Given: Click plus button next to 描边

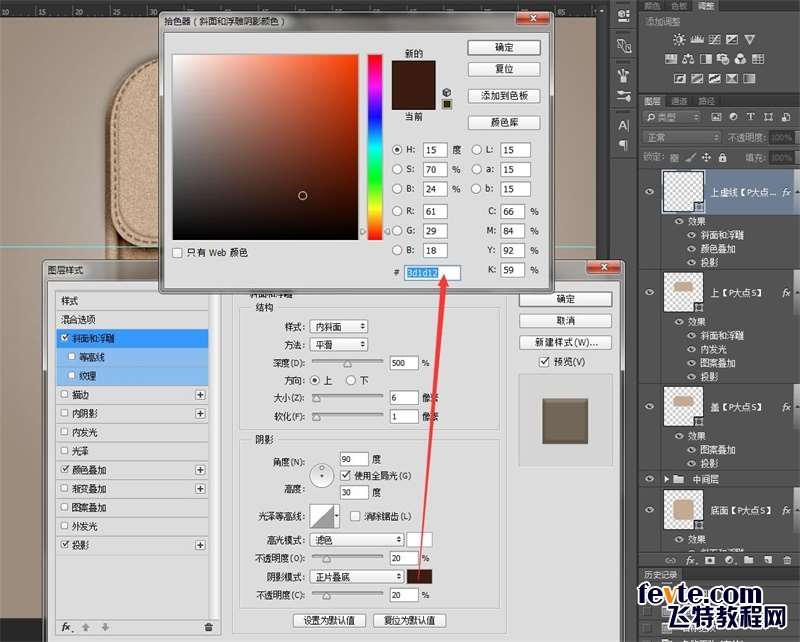Looking at the screenshot, I should click(x=201, y=394).
